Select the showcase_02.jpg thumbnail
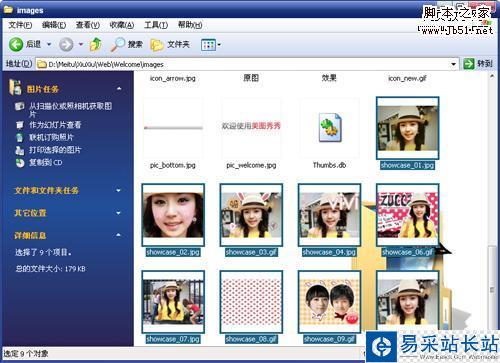 pos(173,215)
